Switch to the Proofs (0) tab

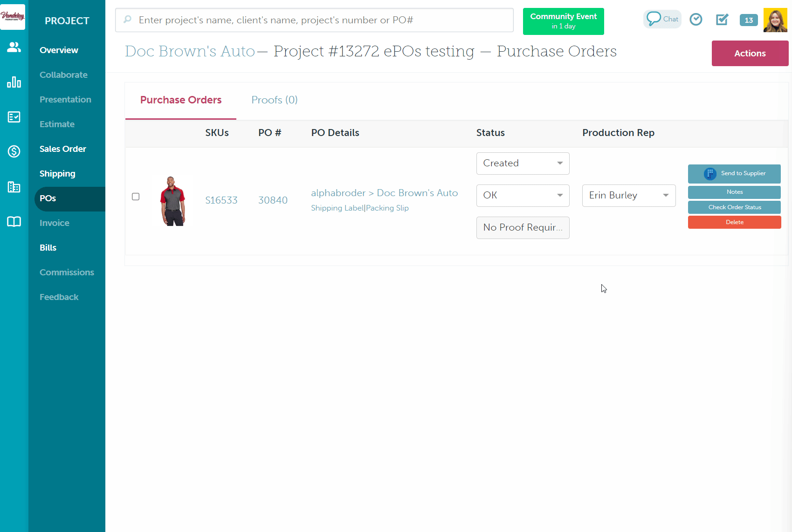coord(274,100)
